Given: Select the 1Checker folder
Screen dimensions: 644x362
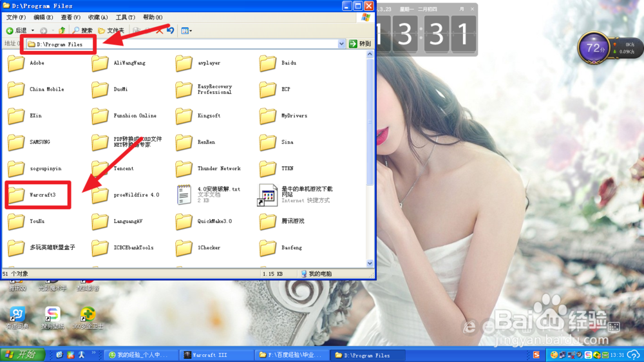Looking at the screenshot, I should pos(198,247).
